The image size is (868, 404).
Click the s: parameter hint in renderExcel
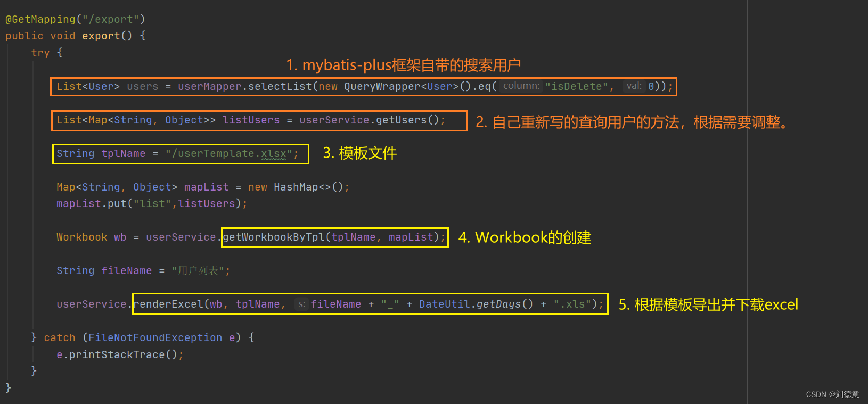coord(301,304)
